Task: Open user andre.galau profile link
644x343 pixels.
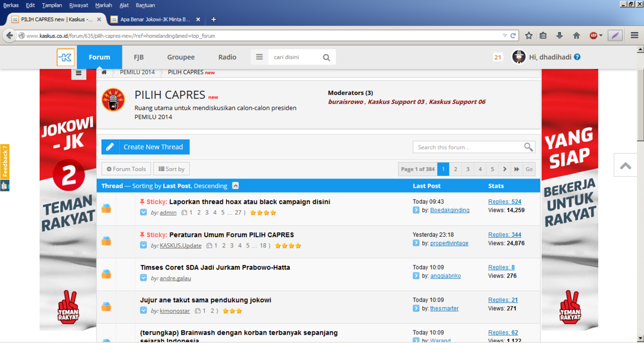Action: (x=175, y=278)
